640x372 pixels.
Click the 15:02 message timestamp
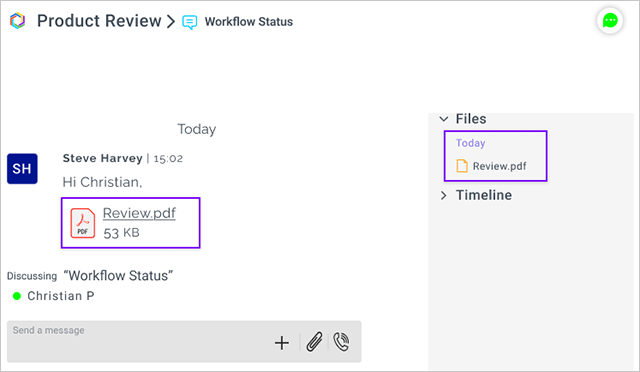point(168,159)
